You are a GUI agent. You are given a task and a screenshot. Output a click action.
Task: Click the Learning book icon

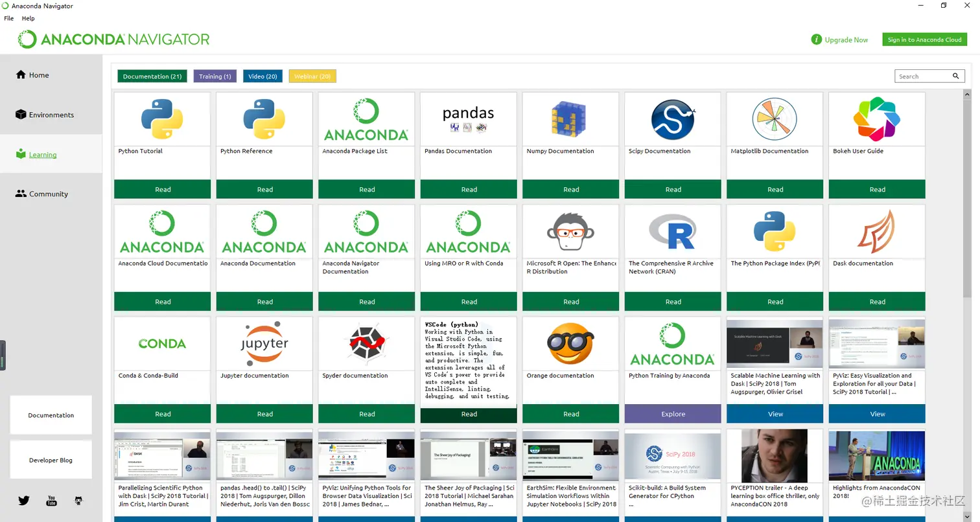[x=21, y=154]
